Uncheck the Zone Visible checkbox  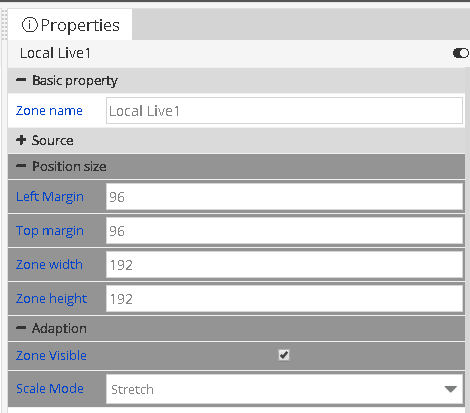284,355
